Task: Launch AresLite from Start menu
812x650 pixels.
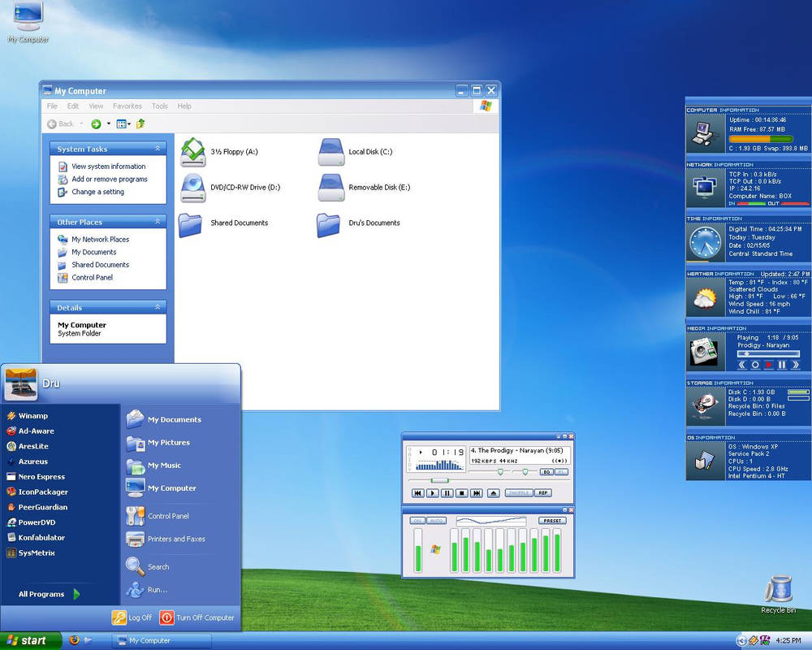Action: pyautogui.click(x=28, y=446)
